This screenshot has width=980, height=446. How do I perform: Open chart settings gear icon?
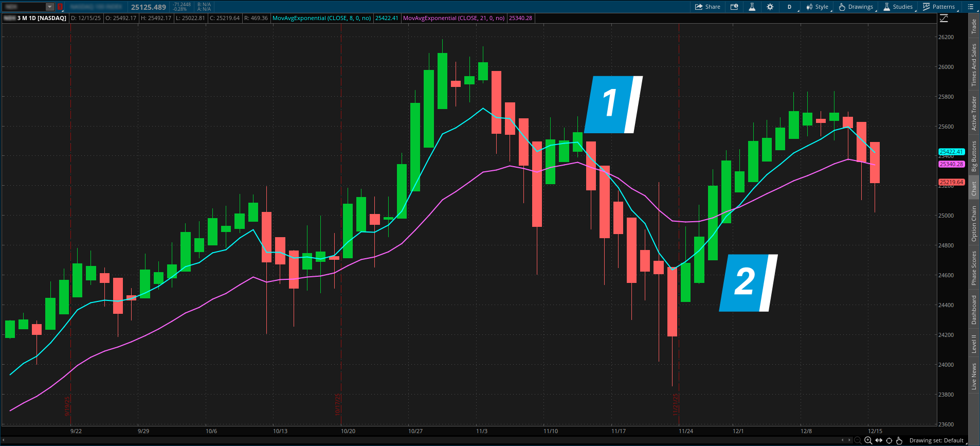[770, 7]
